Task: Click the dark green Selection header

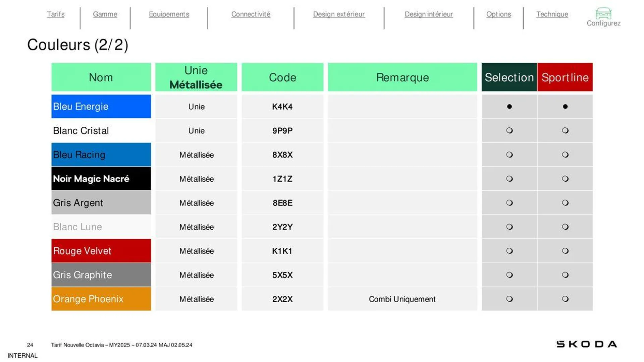Action: [509, 77]
